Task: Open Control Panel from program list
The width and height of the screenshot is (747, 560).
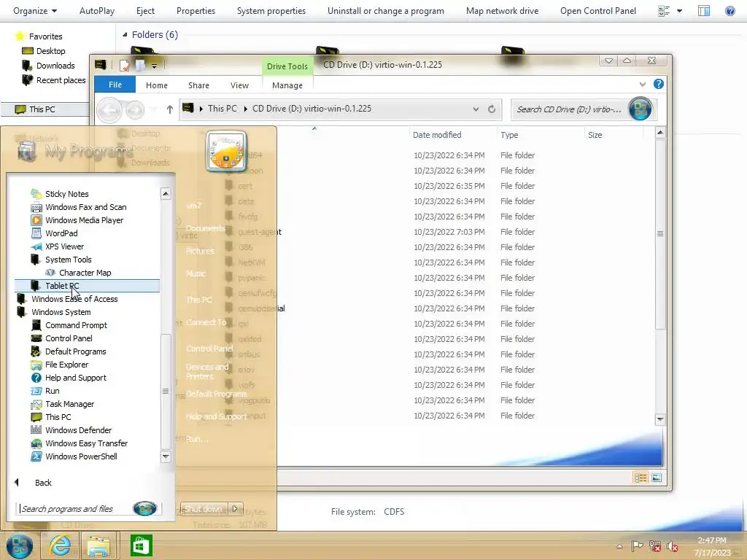Action: coord(69,338)
